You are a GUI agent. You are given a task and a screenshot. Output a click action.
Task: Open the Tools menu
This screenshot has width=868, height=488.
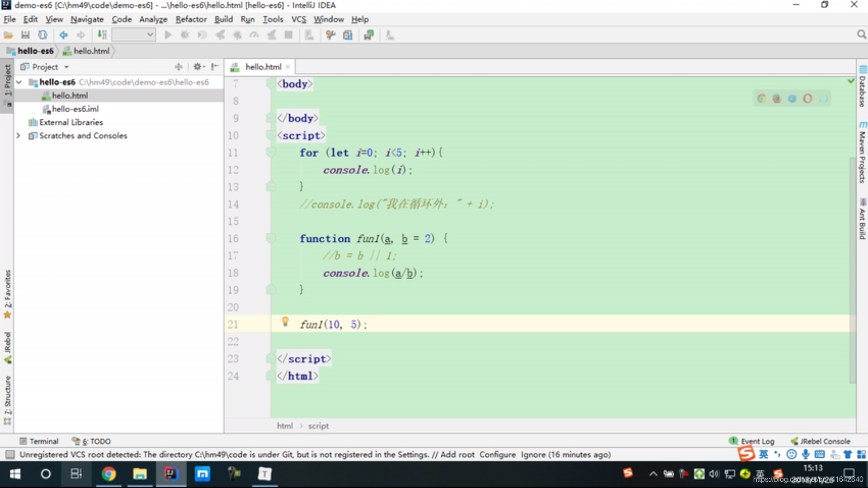point(273,19)
